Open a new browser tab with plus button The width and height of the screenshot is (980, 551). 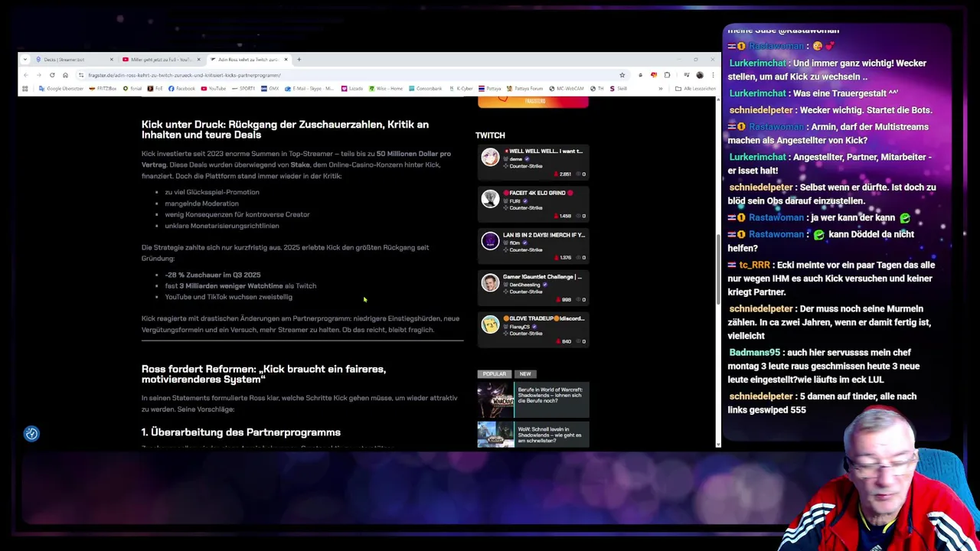(x=299, y=60)
